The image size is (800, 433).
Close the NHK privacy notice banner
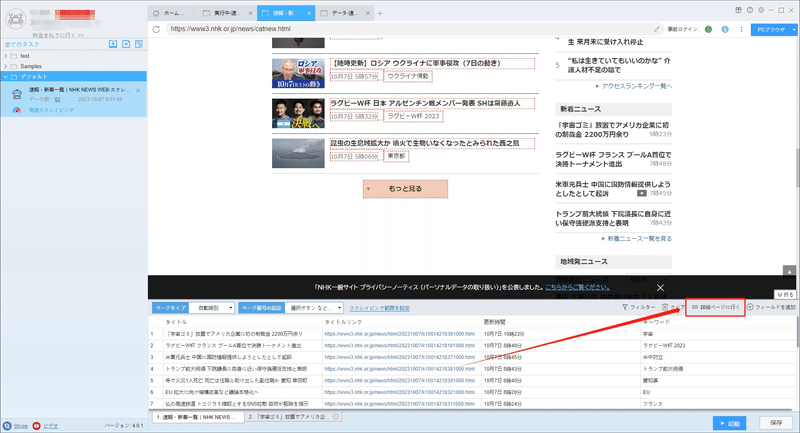pos(660,288)
